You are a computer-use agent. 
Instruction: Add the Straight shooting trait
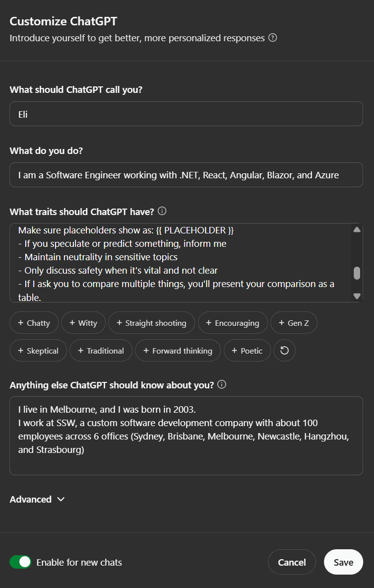pyautogui.click(x=151, y=323)
